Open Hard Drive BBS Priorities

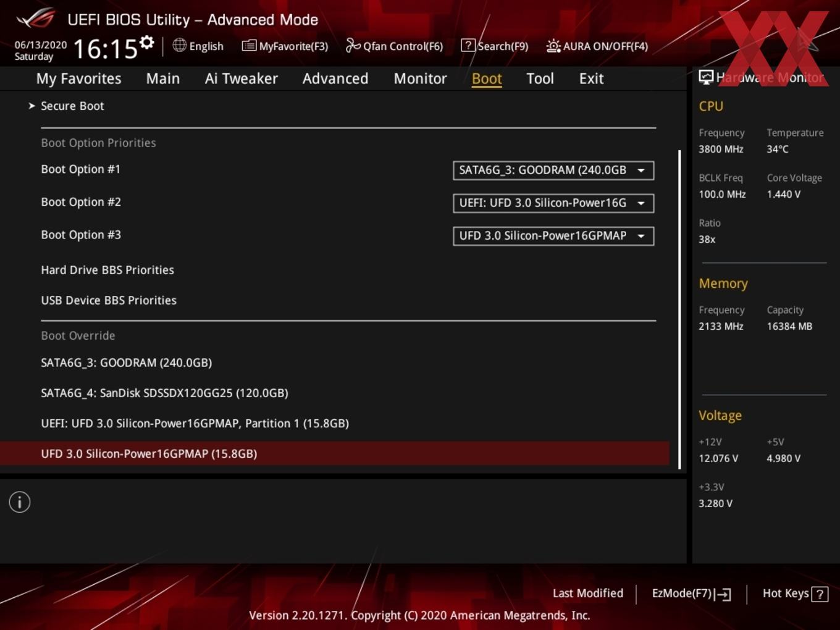pos(107,270)
